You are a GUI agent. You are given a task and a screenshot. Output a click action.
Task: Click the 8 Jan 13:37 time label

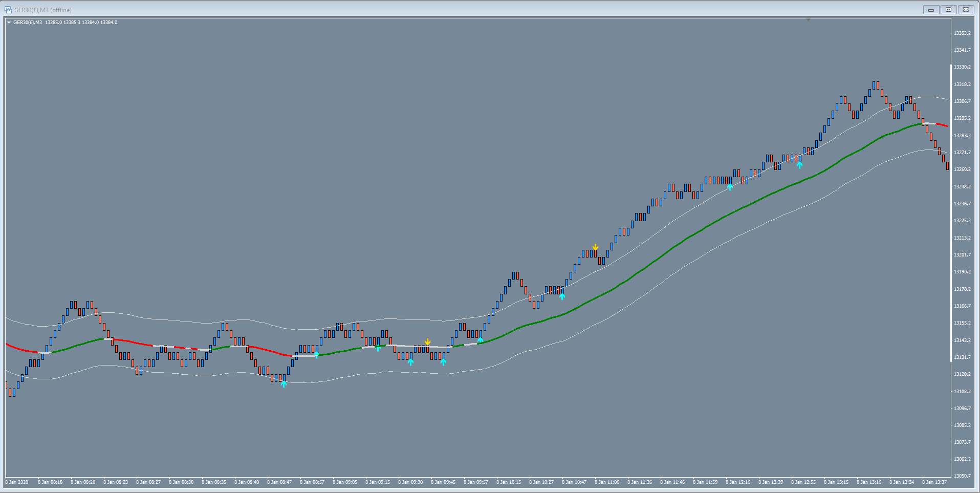tap(934, 482)
